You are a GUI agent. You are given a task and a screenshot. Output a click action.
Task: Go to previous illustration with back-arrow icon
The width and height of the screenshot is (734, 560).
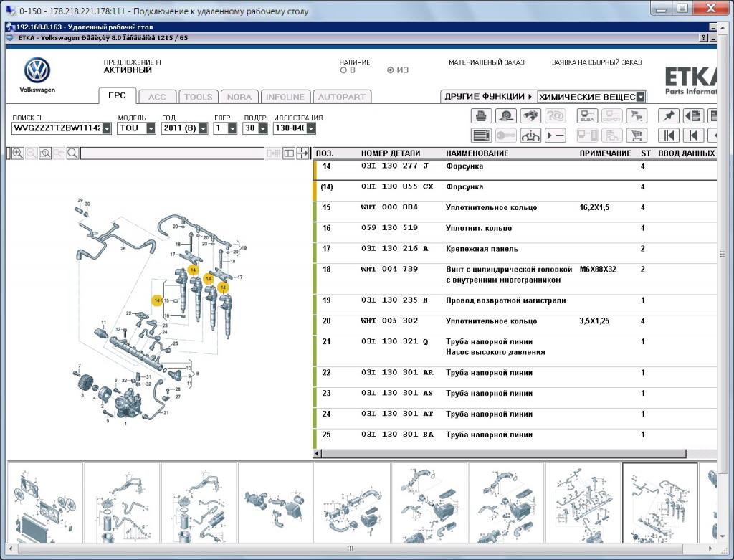693,136
